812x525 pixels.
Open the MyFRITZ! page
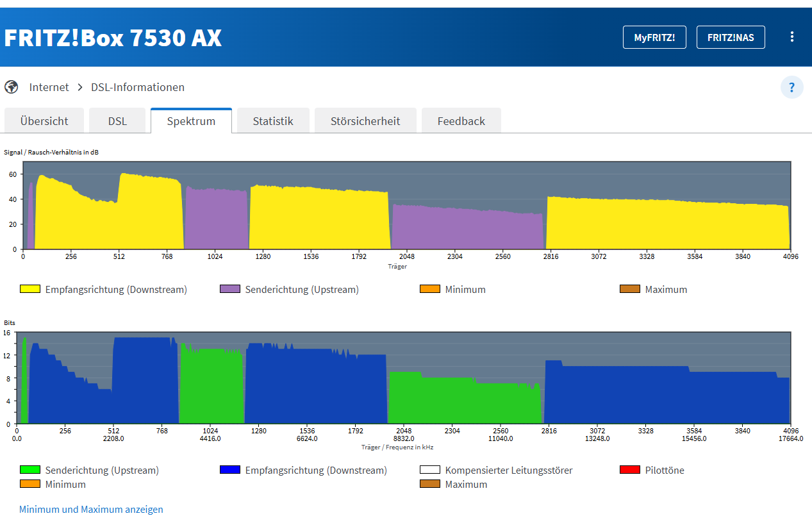[654, 37]
